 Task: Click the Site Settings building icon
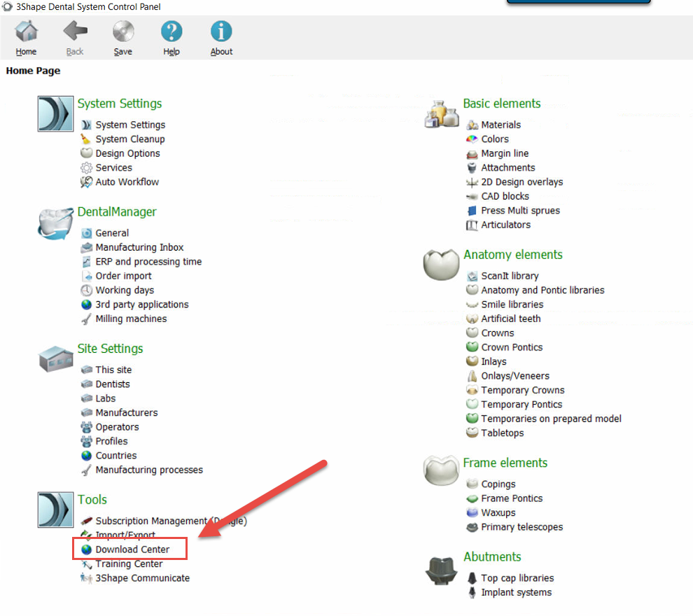[55, 360]
